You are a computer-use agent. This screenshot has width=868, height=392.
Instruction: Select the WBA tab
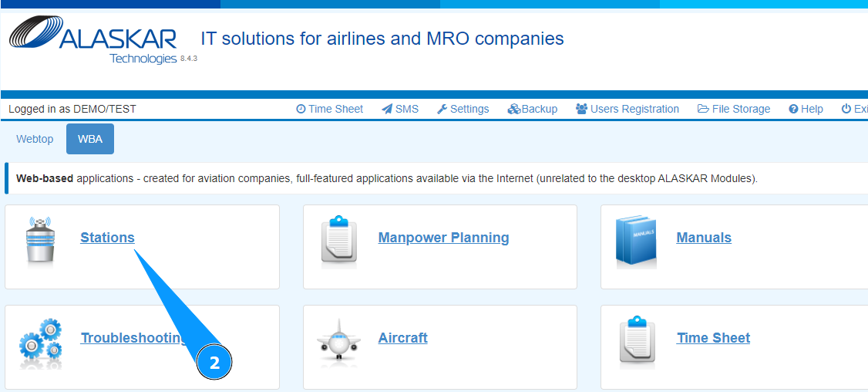coord(90,139)
